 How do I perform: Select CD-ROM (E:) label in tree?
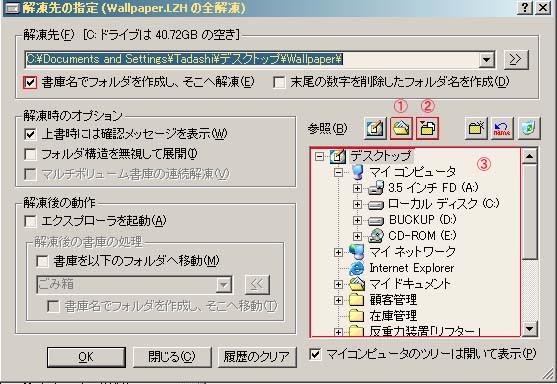pyautogui.click(x=422, y=236)
